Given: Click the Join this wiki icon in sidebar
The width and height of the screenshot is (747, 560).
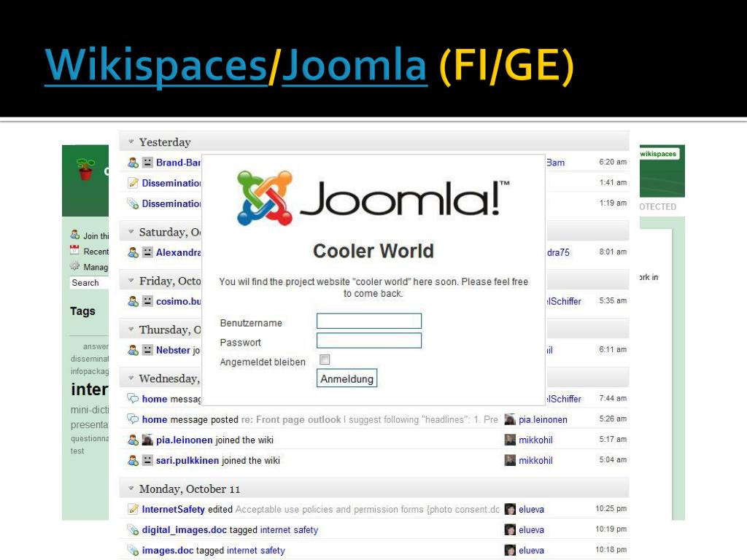Looking at the screenshot, I should pos(75,234).
